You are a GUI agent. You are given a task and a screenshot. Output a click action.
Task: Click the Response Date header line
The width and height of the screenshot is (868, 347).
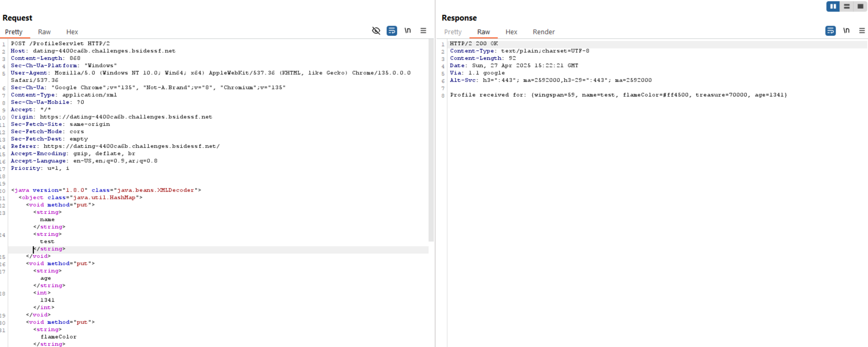click(x=514, y=66)
